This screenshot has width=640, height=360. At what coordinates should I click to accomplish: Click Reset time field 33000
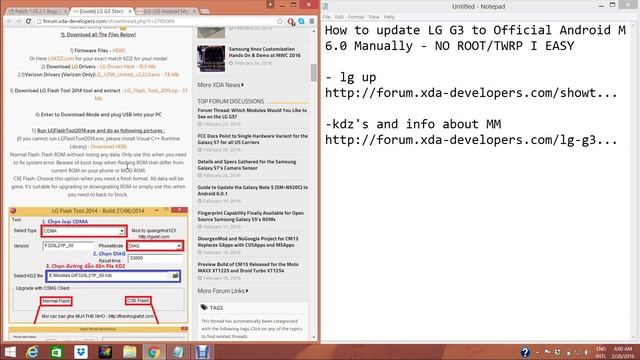[155, 258]
